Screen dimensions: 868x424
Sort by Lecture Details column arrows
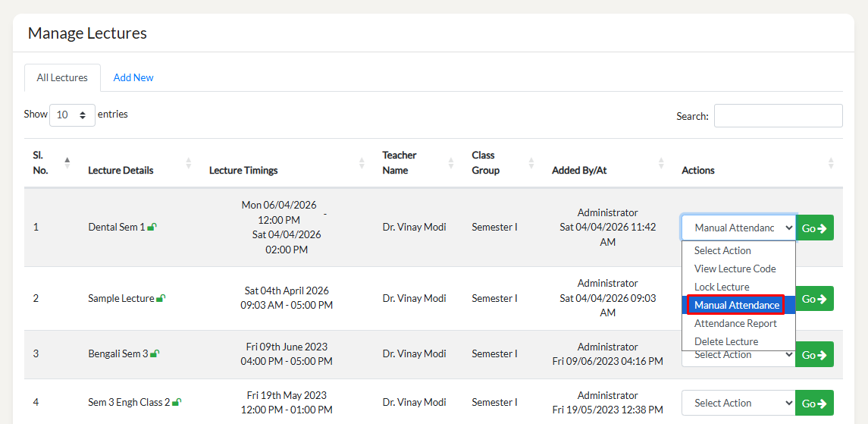click(188, 163)
